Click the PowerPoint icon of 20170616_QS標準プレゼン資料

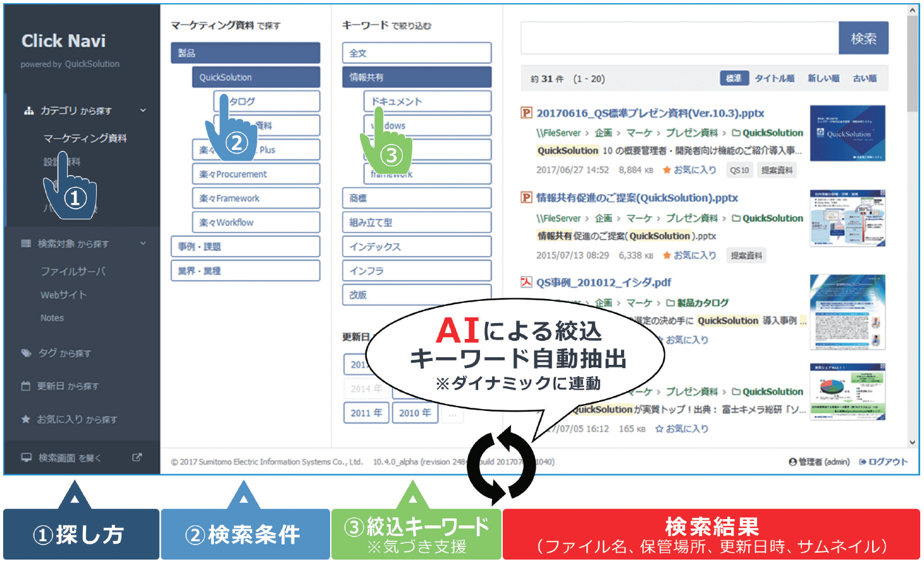(x=526, y=113)
